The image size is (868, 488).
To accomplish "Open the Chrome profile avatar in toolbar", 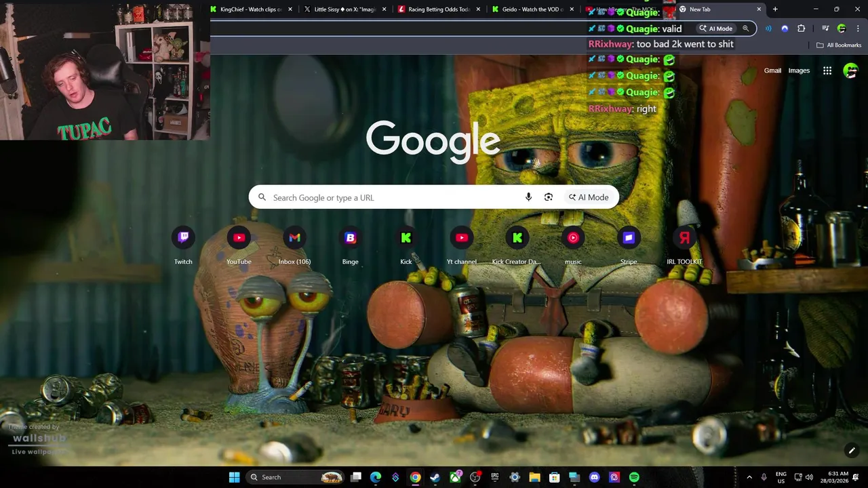I will 842,28.
